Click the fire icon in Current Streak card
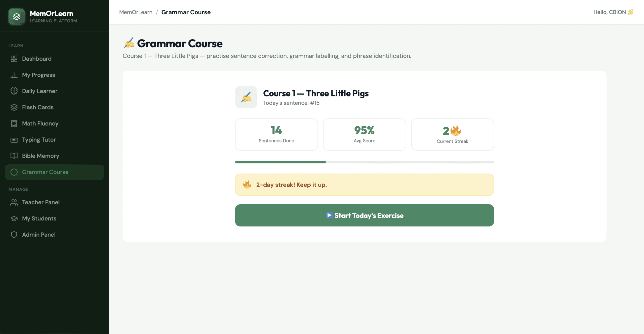Viewport: 644px width, 334px height. (x=456, y=130)
